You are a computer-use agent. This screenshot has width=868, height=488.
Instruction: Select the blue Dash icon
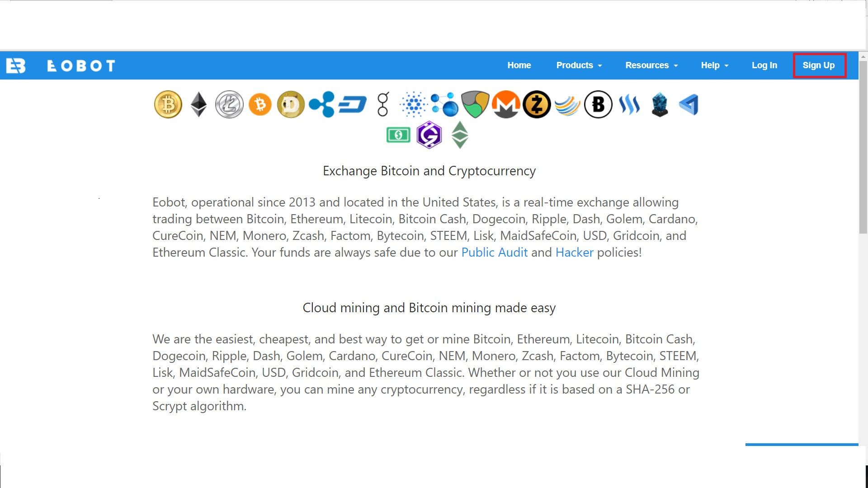click(352, 104)
